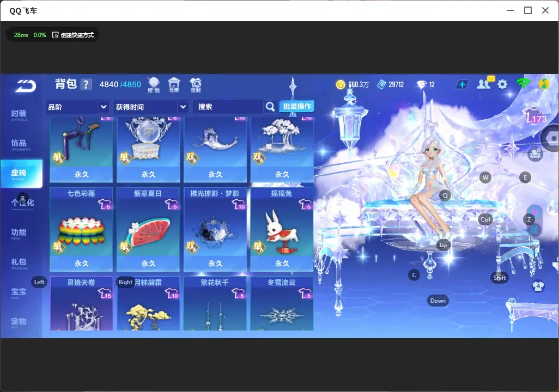Click the Left key overlay button
559x392 pixels.
coord(39,282)
